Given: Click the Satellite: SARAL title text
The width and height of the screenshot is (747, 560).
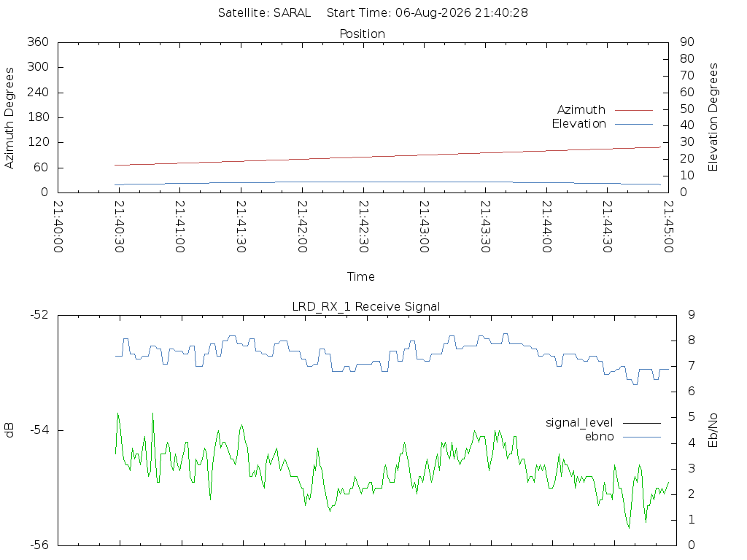Looking at the screenshot, I should pos(264,13).
